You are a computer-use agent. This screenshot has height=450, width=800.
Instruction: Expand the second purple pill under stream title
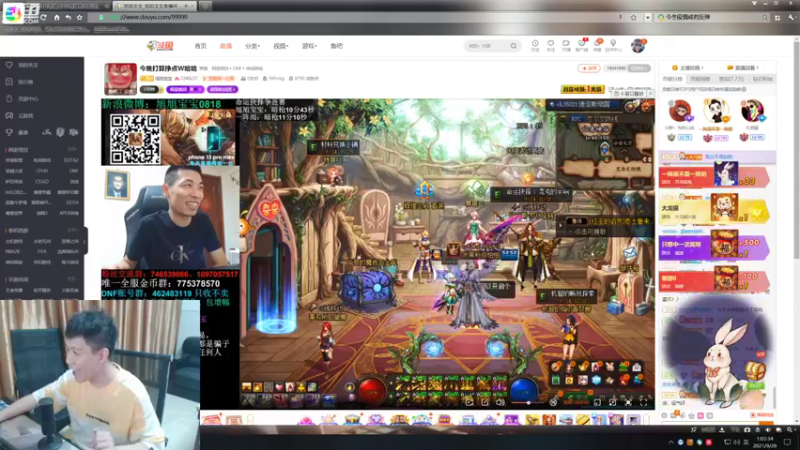[222, 89]
